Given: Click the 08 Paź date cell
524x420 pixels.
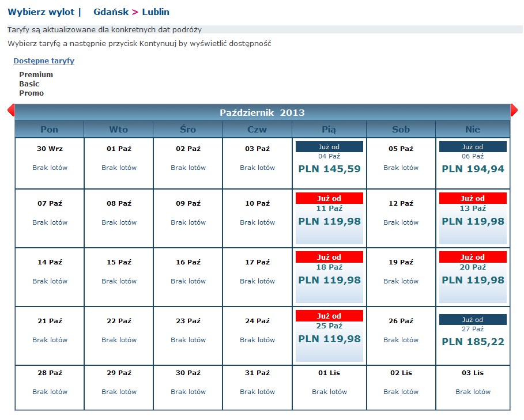Looking at the screenshot, I should (x=119, y=218).
